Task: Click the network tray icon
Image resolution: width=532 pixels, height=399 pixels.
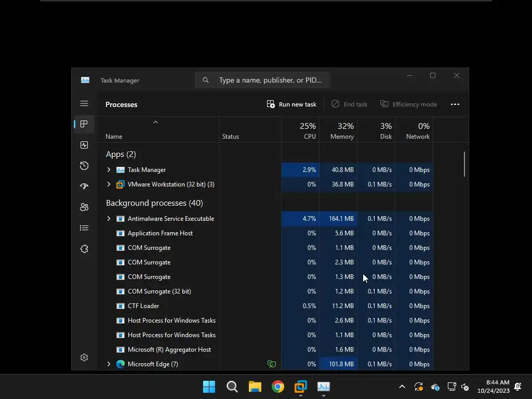Action: [451, 387]
